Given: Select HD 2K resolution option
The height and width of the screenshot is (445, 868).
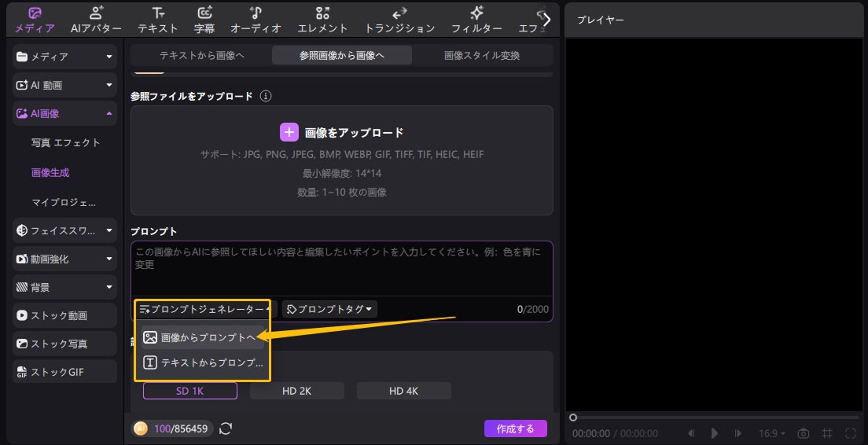Looking at the screenshot, I should click(296, 391).
